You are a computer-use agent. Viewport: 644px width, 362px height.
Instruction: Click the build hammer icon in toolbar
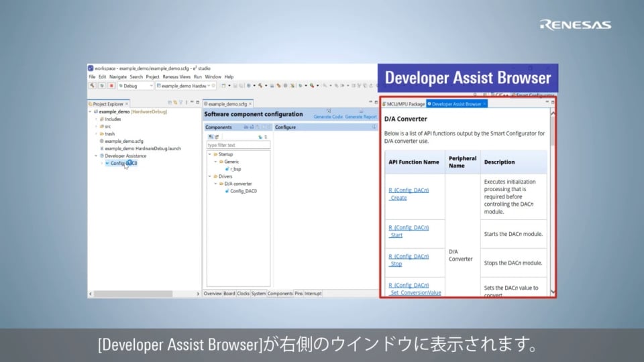(92, 86)
